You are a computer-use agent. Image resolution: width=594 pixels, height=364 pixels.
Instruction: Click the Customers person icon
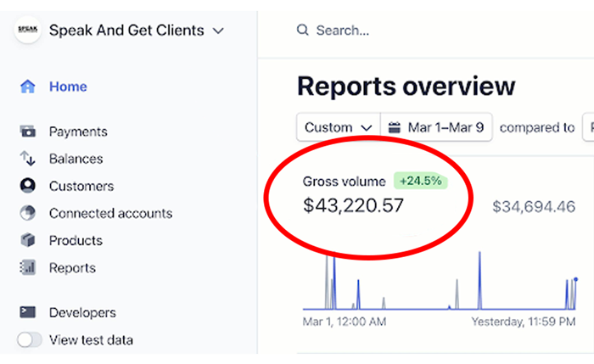coord(28,186)
